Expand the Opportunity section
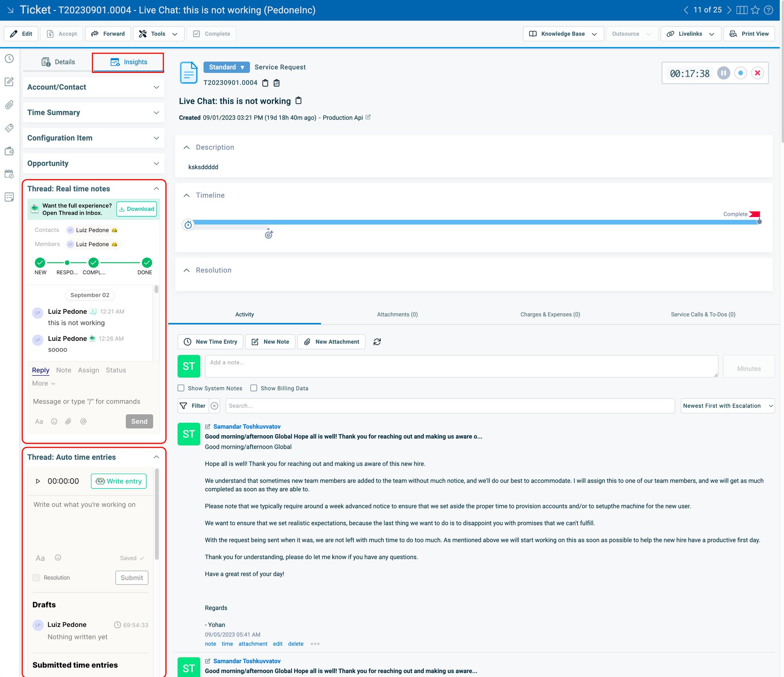 [x=94, y=163]
